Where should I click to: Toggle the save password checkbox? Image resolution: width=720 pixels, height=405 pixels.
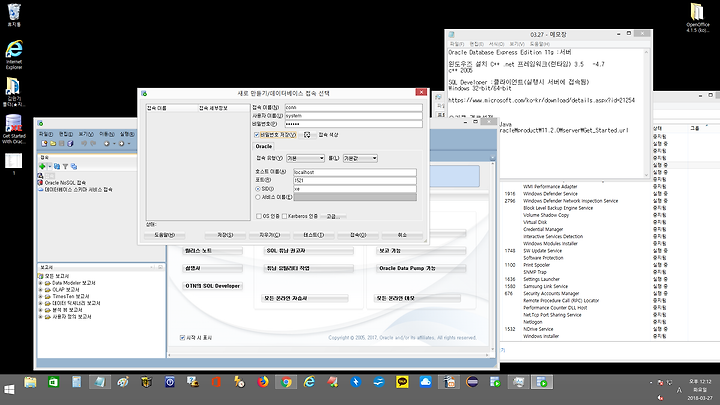(257, 135)
